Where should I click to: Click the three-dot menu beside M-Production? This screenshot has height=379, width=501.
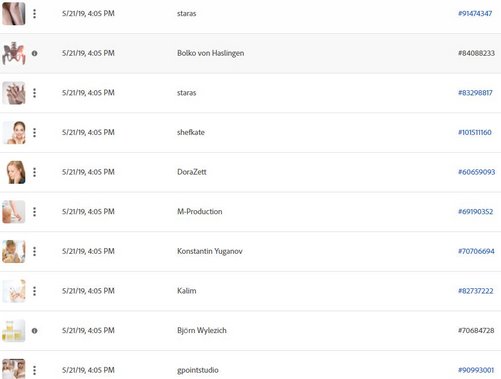click(34, 212)
